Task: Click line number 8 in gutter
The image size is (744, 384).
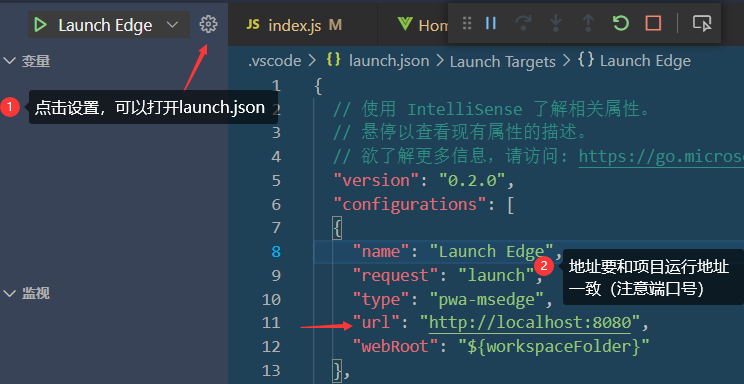Action: tap(276, 252)
